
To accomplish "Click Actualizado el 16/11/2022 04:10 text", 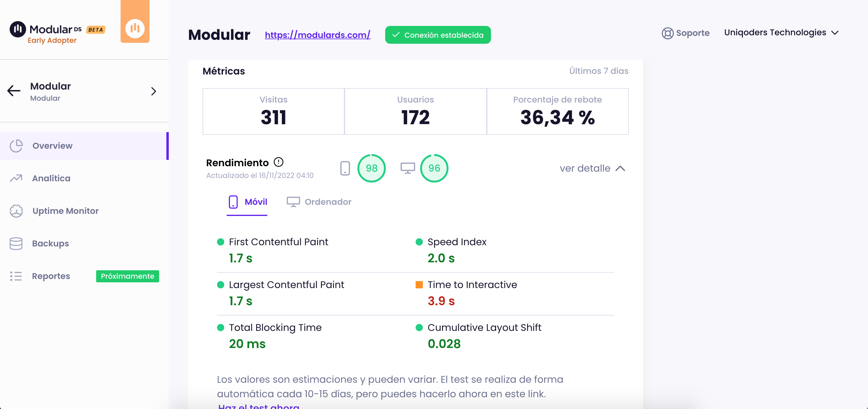I will (x=260, y=175).
